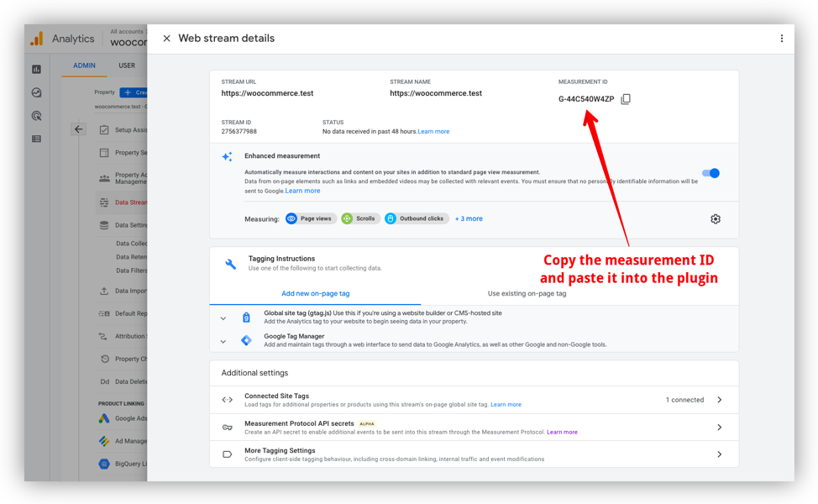Open Data Collection sub-item

pyautogui.click(x=132, y=243)
